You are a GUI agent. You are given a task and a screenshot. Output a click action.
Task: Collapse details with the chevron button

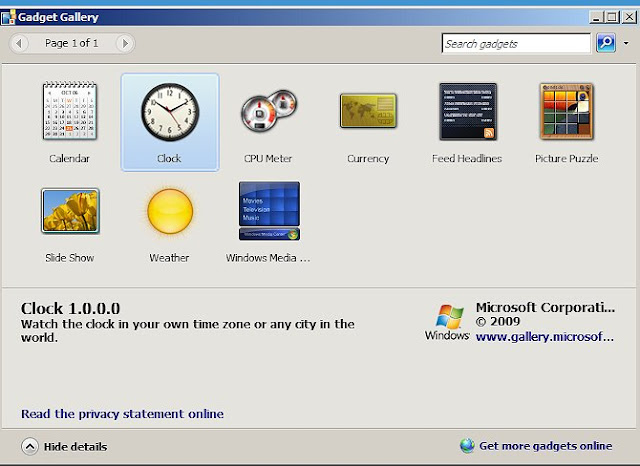[30, 446]
